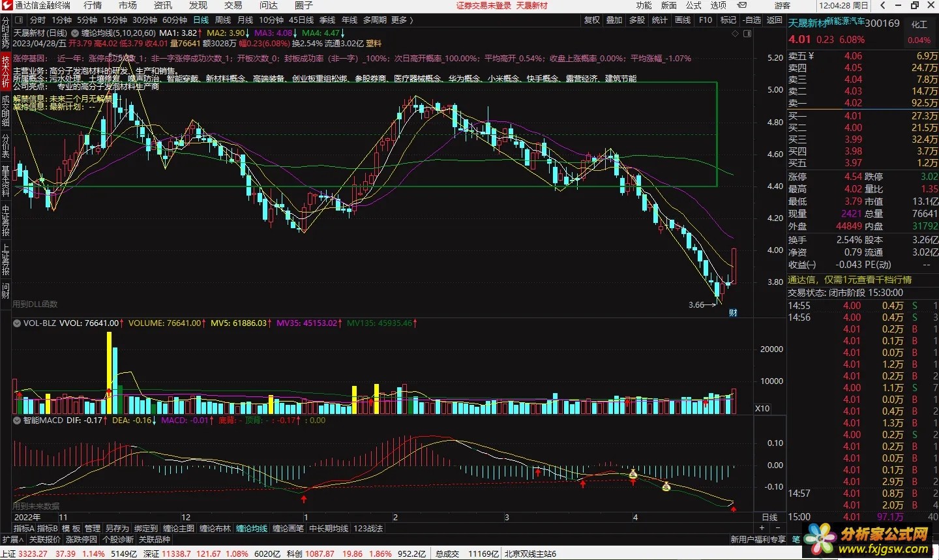The width and height of the screenshot is (939, 560).
Task: Select the 周线 weekly period
Action: pyautogui.click(x=223, y=20)
